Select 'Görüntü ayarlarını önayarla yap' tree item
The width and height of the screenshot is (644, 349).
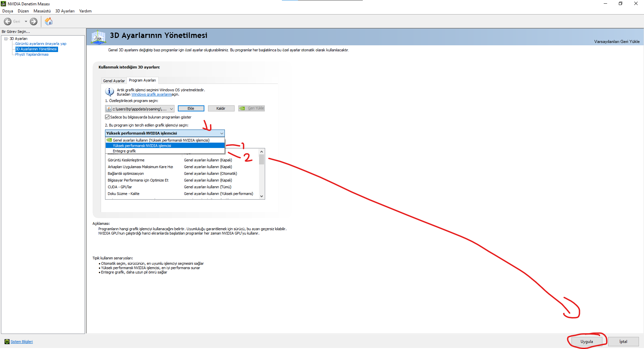pos(41,44)
